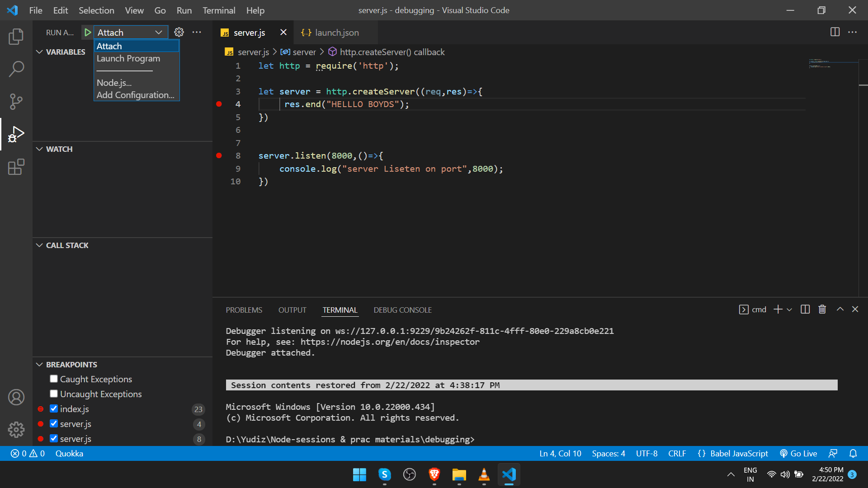Click the green Start Debugging play button
Image resolution: width=868 pixels, height=488 pixels.
pos(88,33)
